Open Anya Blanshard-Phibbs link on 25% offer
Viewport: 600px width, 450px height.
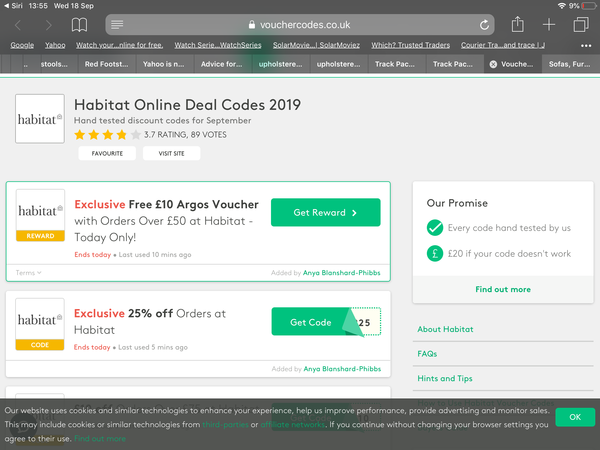click(x=342, y=369)
